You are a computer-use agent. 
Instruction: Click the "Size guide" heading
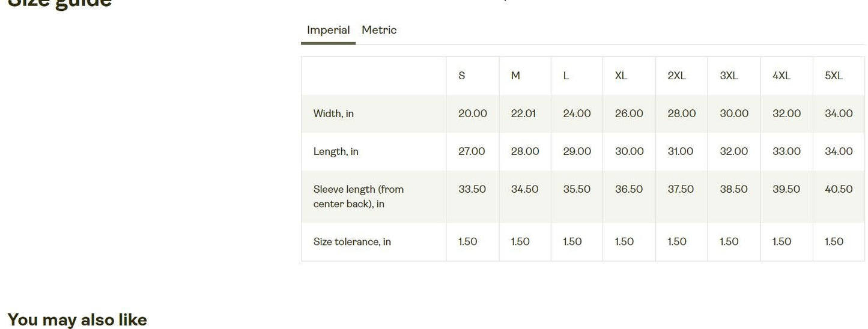(x=59, y=4)
